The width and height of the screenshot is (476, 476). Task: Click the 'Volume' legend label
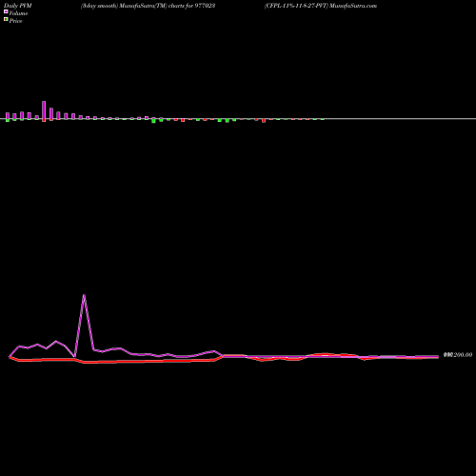[x=18, y=13]
